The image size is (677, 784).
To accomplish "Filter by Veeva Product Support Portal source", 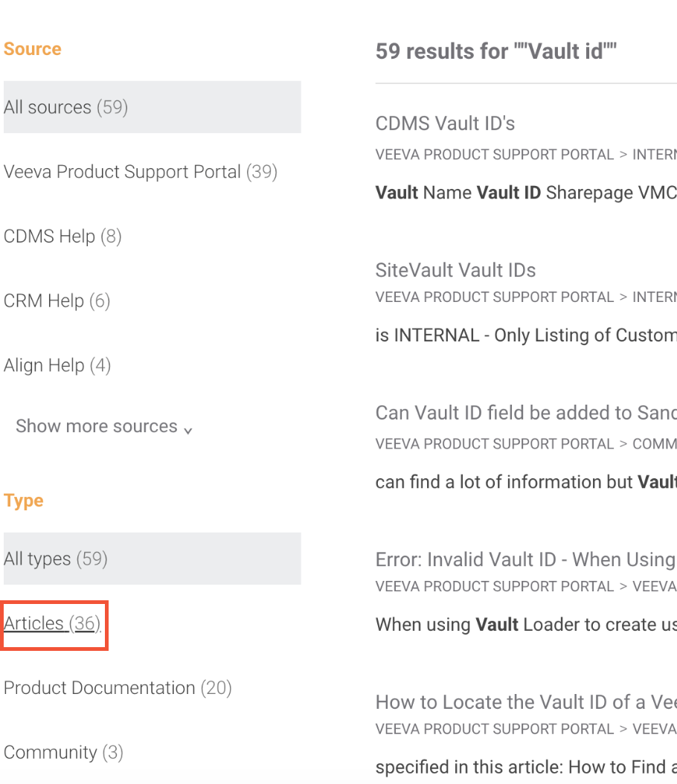I will [x=141, y=173].
